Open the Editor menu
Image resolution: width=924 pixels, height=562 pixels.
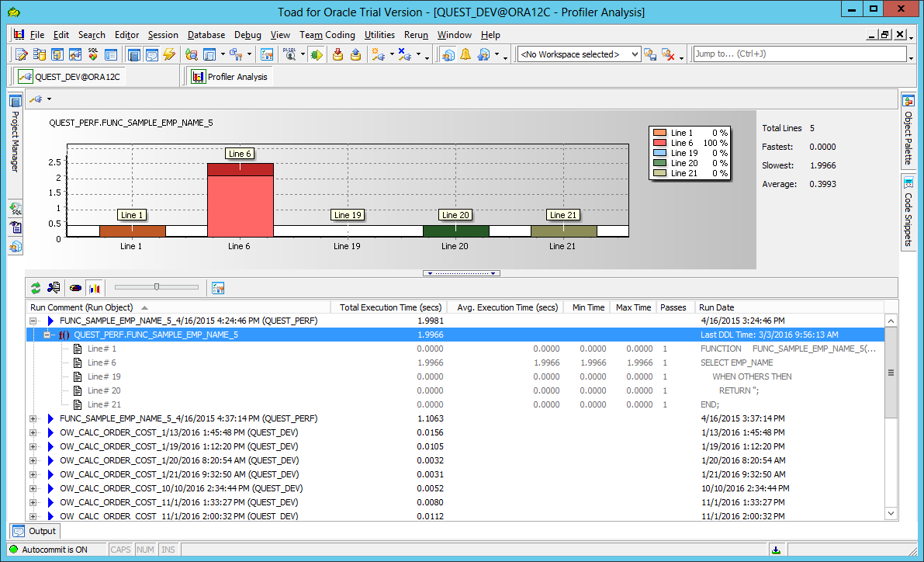[x=126, y=35]
